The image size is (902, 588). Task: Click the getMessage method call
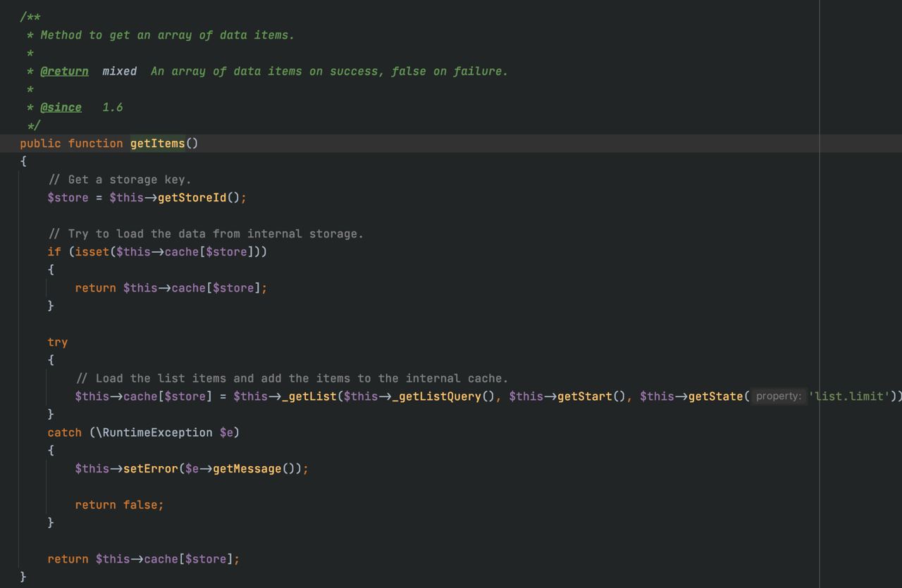point(247,469)
